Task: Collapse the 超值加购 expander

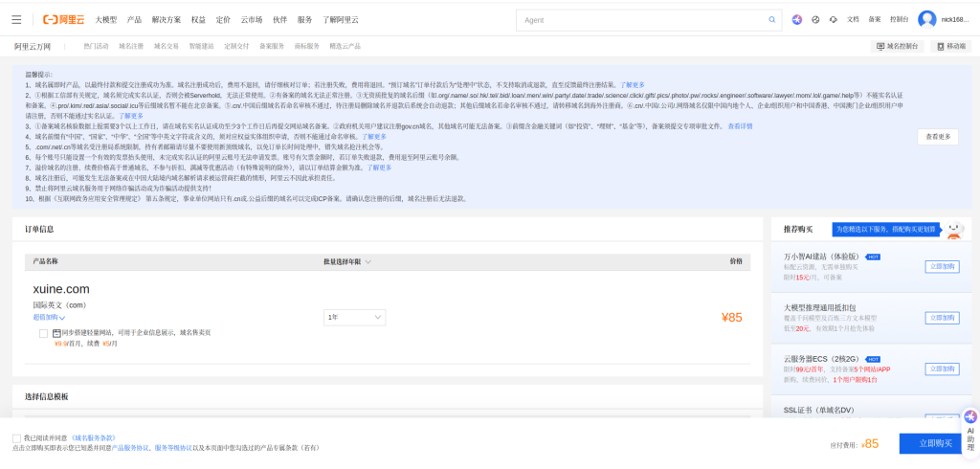Action: click(x=49, y=317)
